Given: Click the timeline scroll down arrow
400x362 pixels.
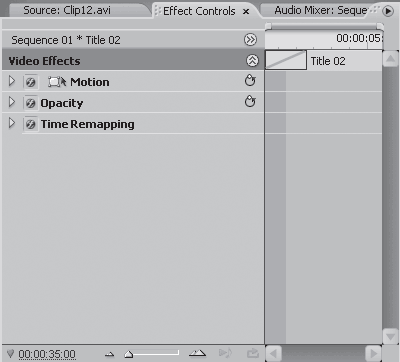Looking at the screenshot, I should coord(390,336).
